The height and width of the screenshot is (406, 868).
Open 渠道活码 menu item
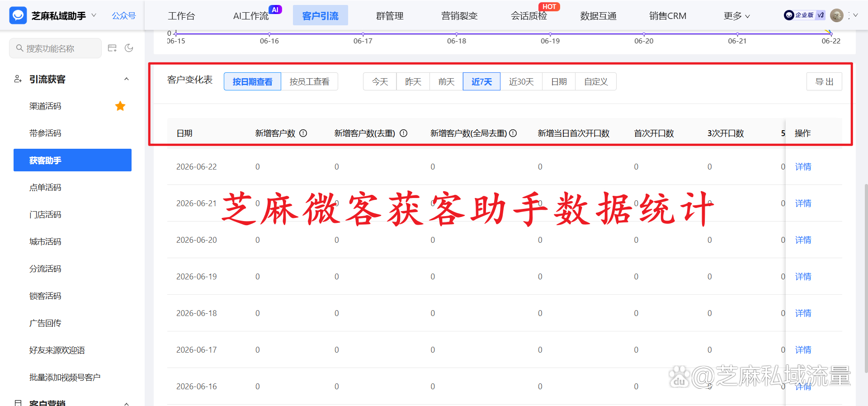(45, 106)
